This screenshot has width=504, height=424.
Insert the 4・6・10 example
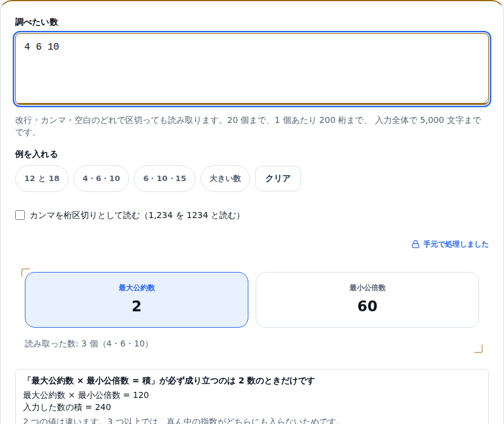click(x=101, y=179)
